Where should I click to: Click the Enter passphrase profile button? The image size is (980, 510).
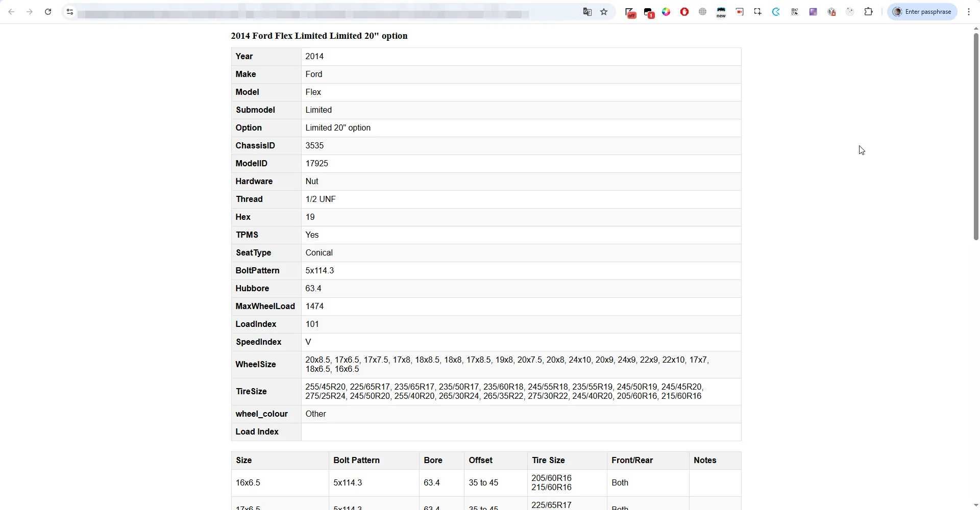922,12
